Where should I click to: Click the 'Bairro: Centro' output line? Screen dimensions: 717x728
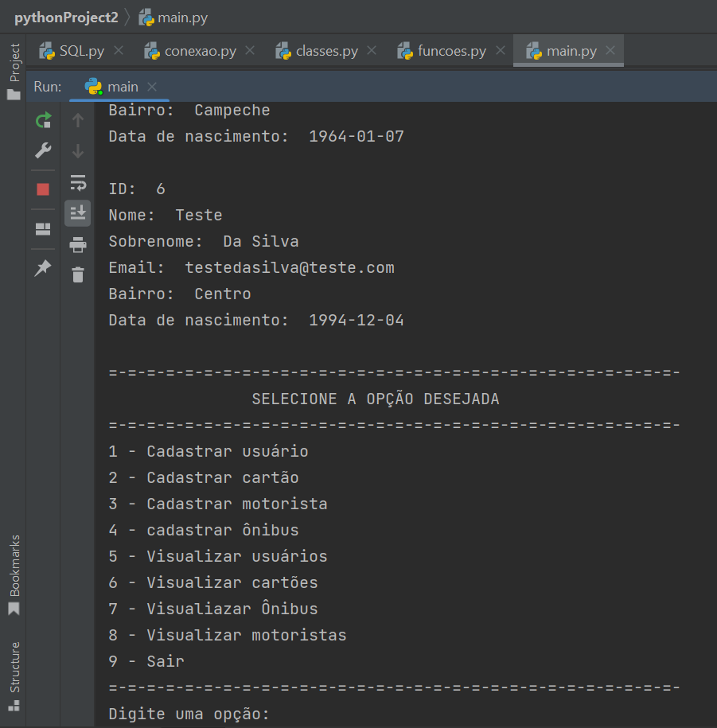click(x=180, y=294)
